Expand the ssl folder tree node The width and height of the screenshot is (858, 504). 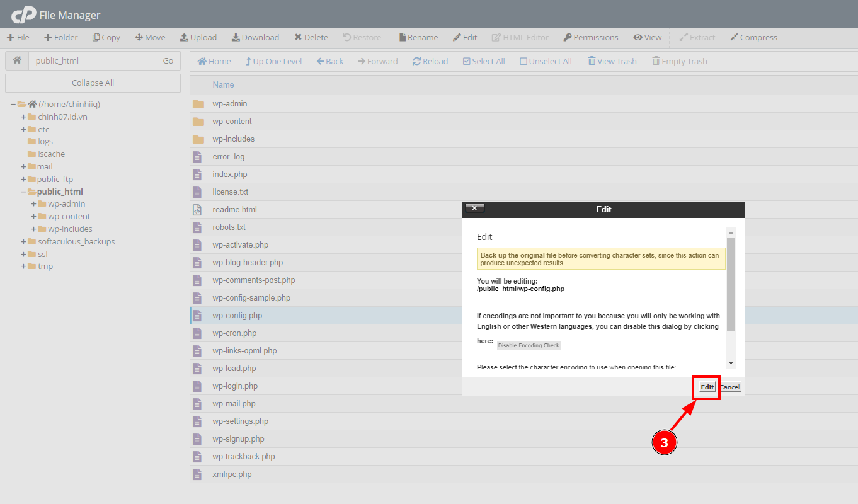pos(23,254)
